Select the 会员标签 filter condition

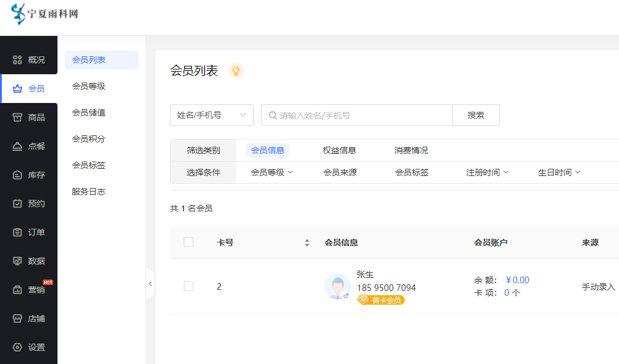[412, 172]
